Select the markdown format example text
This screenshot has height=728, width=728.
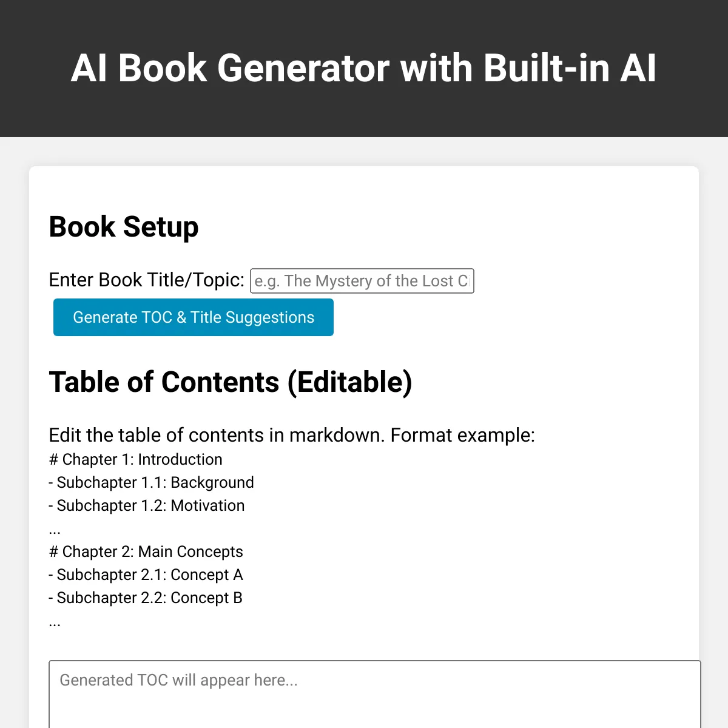pyautogui.click(x=292, y=435)
